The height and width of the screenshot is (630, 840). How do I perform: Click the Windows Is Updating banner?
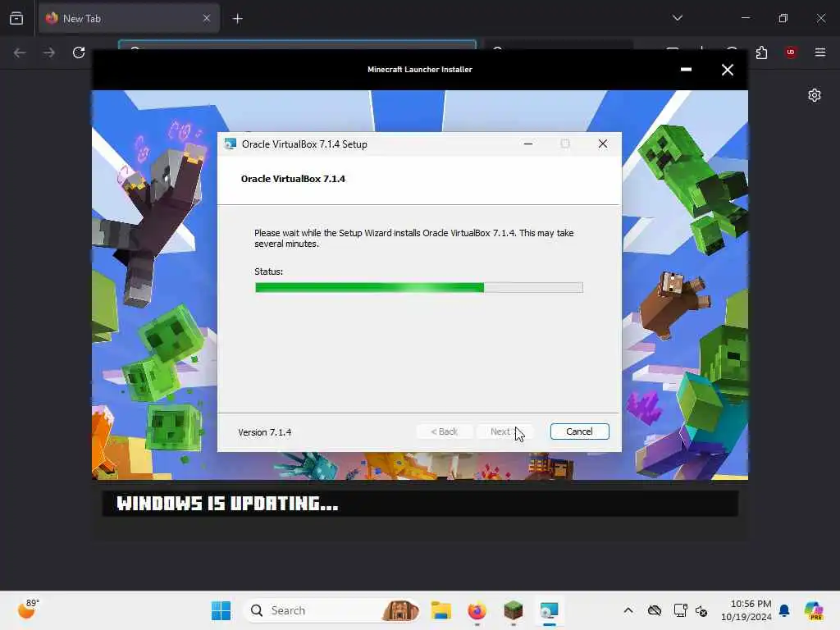pyautogui.click(x=420, y=504)
